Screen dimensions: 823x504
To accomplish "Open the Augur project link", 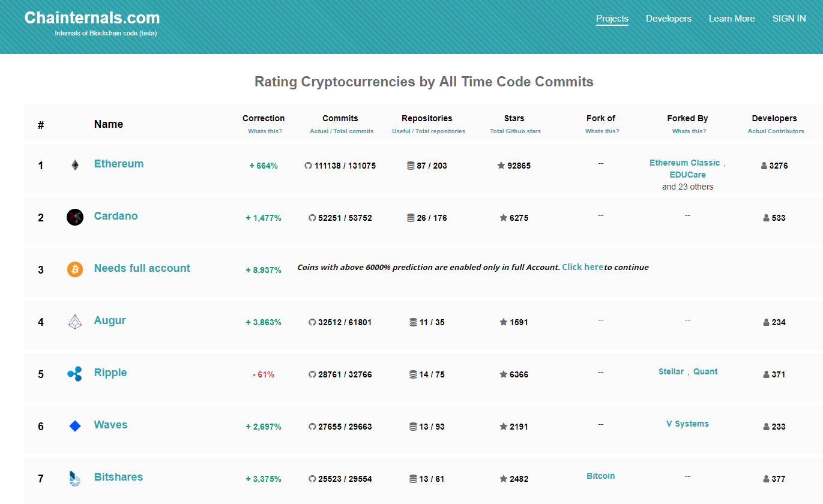I will [x=110, y=320].
